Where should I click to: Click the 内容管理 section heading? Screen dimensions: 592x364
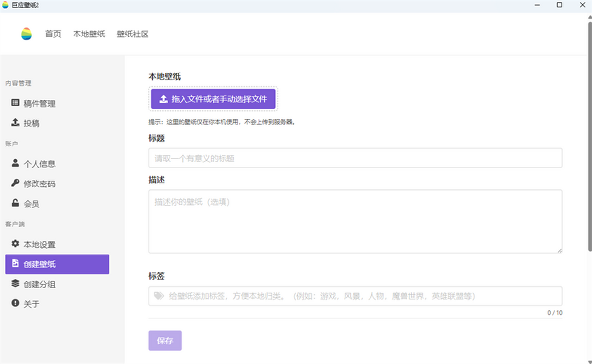tap(18, 83)
